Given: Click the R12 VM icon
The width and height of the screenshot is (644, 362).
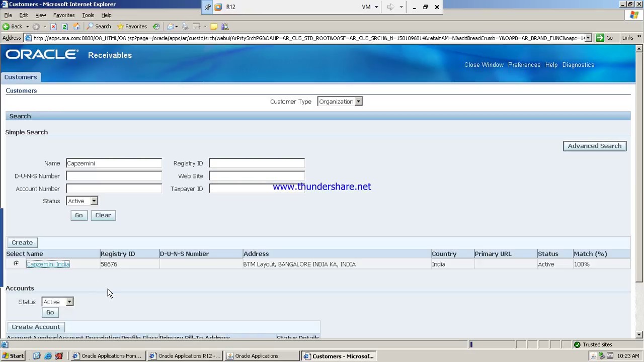Looking at the screenshot, I should pyautogui.click(x=218, y=7).
